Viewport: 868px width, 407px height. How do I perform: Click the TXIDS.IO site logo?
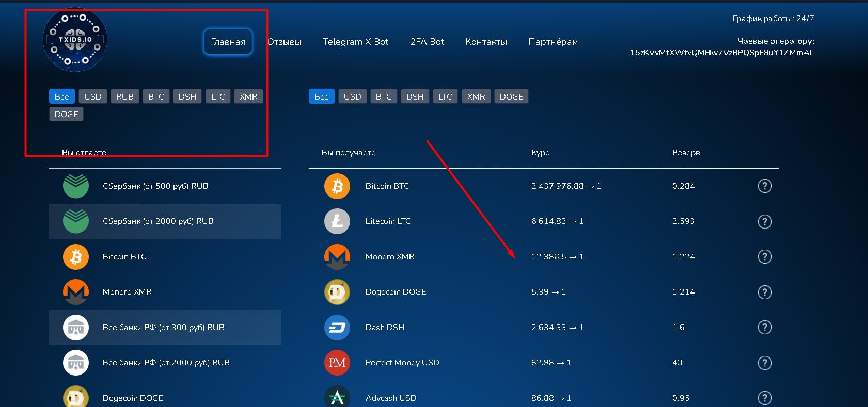[75, 39]
